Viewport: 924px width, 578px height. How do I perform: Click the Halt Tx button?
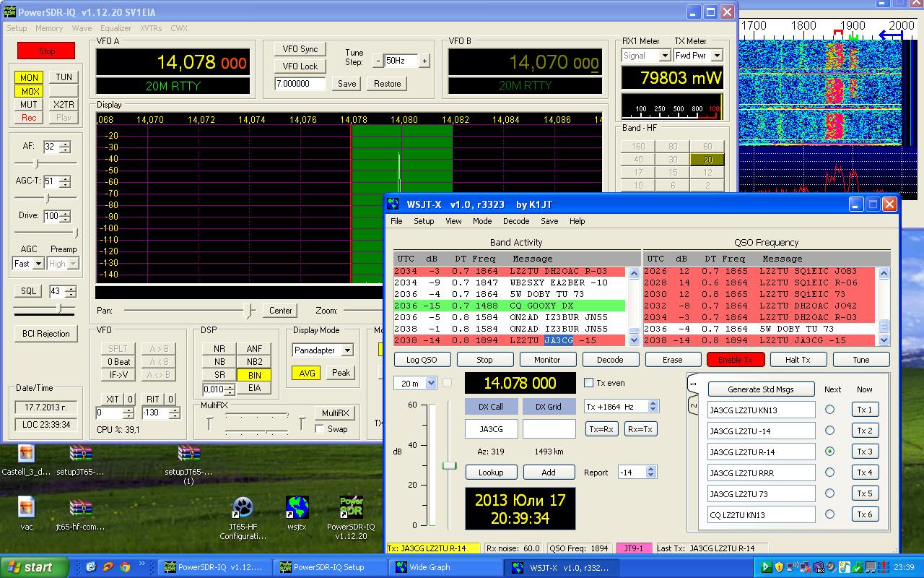pos(798,360)
